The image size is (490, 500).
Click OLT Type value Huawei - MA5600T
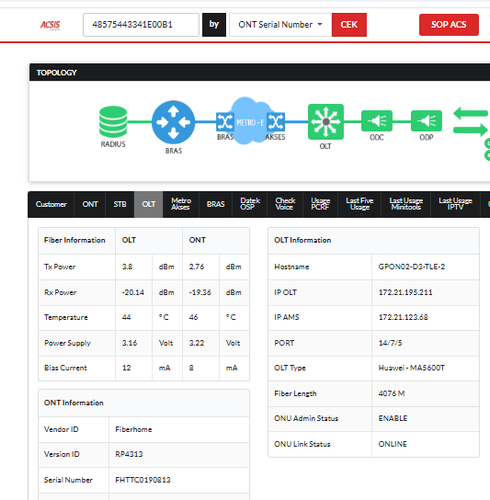411,368
